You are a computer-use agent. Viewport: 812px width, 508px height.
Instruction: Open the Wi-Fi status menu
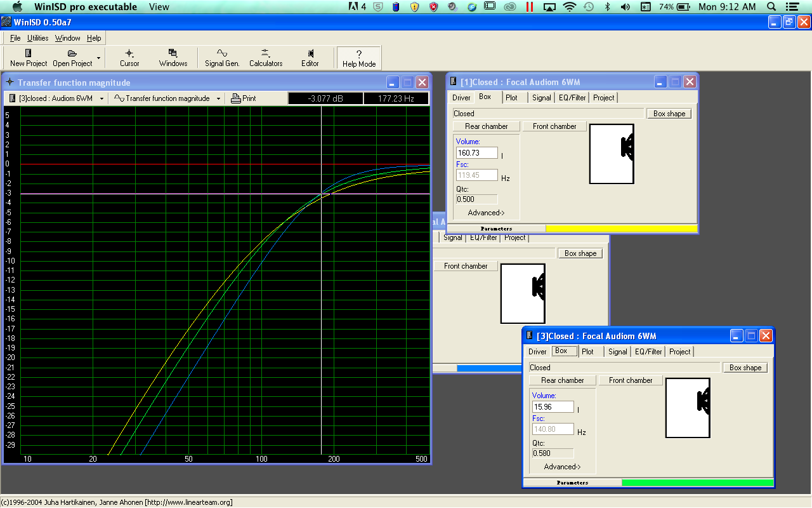click(569, 7)
